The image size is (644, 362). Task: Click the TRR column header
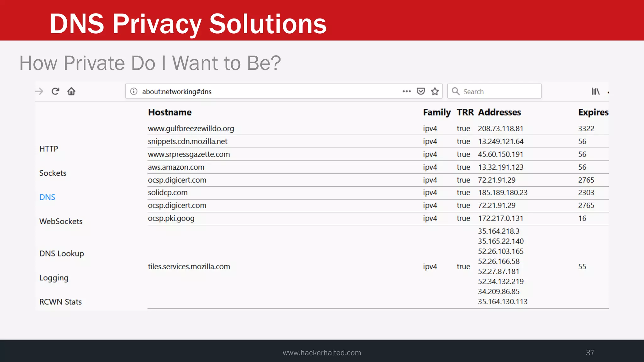click(465, 112)
